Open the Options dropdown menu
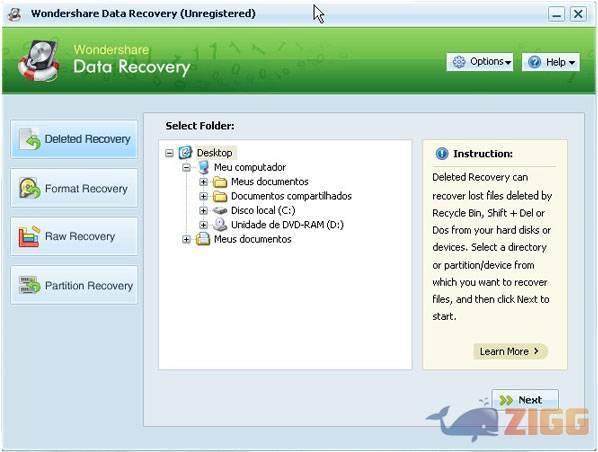Screen dimensions: 598x452 pyautogui.click(x=480, y=62)
